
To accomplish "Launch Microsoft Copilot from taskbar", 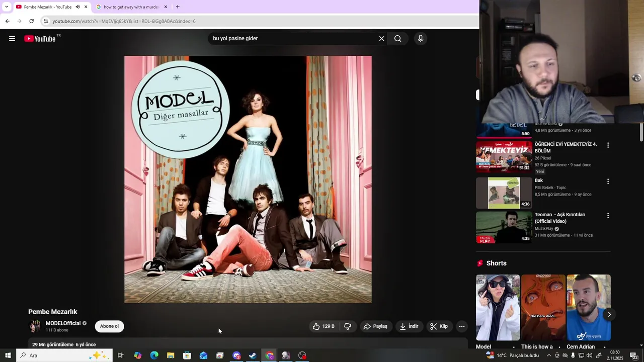I will (x=137, y=355).
